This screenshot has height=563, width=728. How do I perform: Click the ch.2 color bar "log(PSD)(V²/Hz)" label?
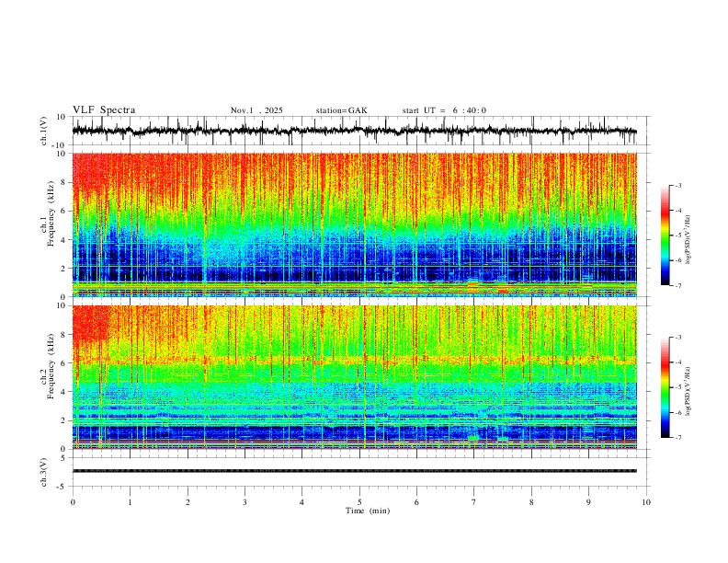click(x=688, y=392)
